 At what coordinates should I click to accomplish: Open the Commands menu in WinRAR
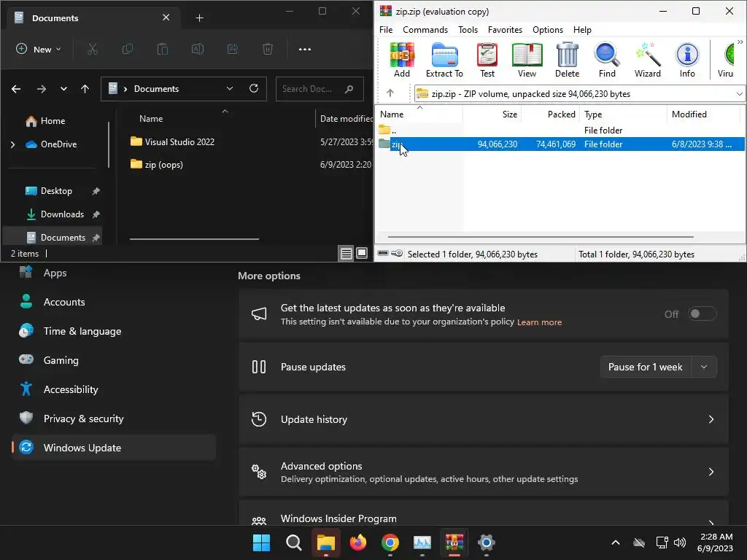click(x=425, y=29)
